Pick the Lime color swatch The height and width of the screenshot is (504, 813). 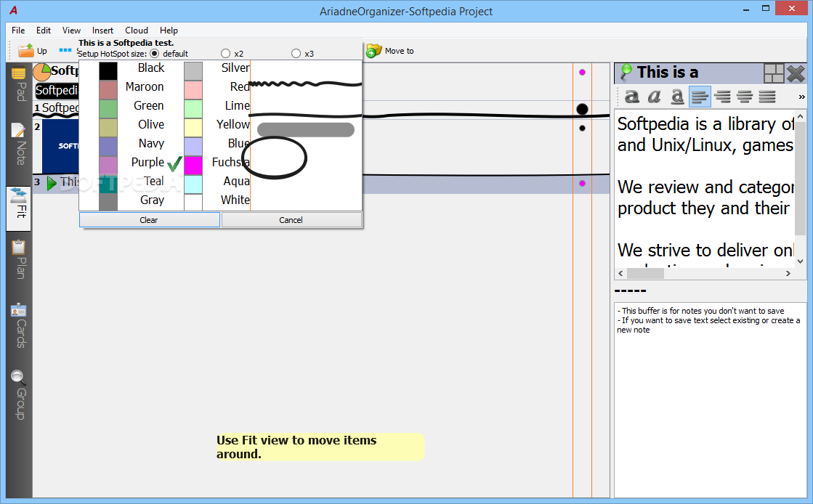[193, 108]
